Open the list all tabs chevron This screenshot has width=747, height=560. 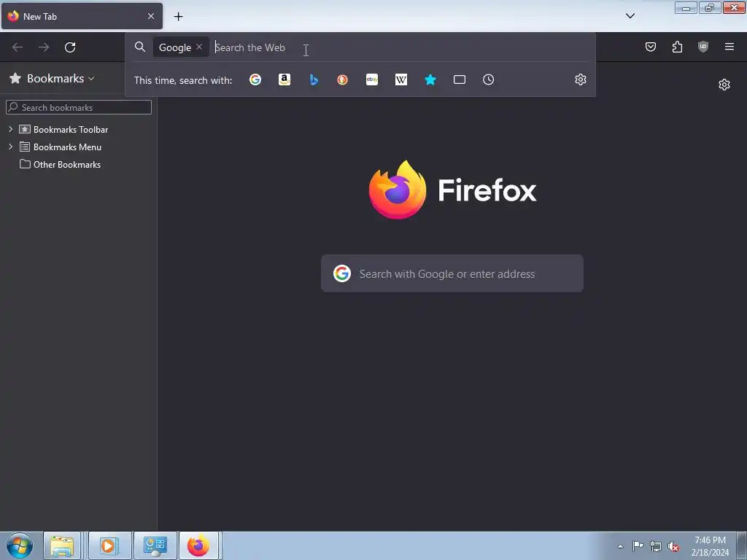click(x=630, y=16)
